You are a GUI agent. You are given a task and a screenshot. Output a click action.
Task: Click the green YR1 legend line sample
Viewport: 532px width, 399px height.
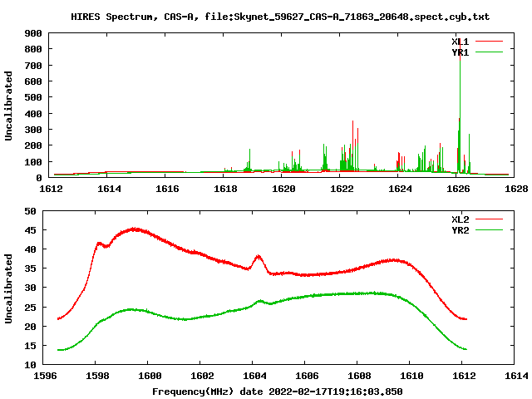point(489,52)
